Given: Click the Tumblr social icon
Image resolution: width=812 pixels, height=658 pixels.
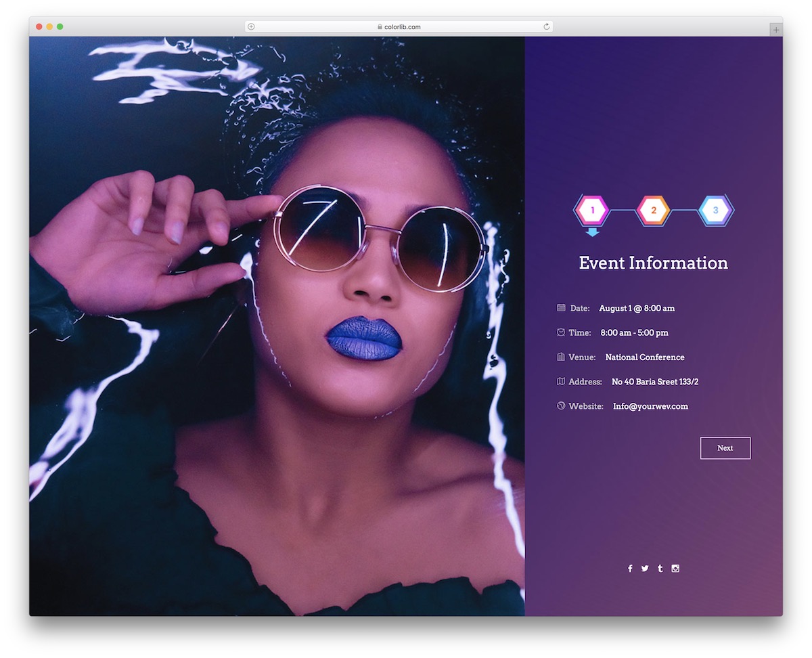Looking at the screenshot, I should point(660,568).
